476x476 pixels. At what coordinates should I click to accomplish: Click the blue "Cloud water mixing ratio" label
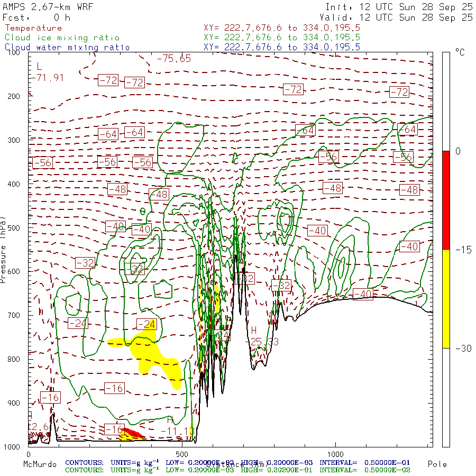pyautogui.click(x=67, y=48)
